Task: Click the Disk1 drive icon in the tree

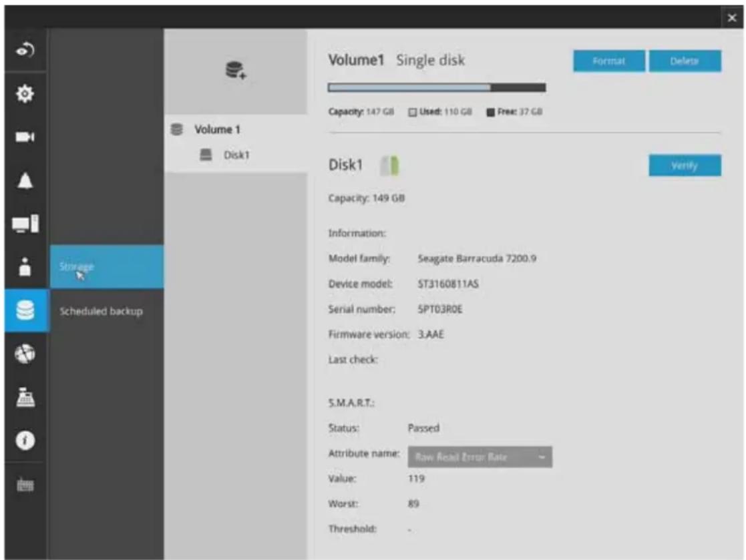Action: pos(206,155)
